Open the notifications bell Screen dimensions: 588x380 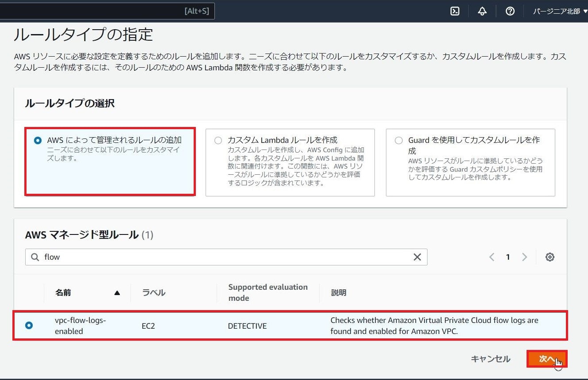[482, 12]
